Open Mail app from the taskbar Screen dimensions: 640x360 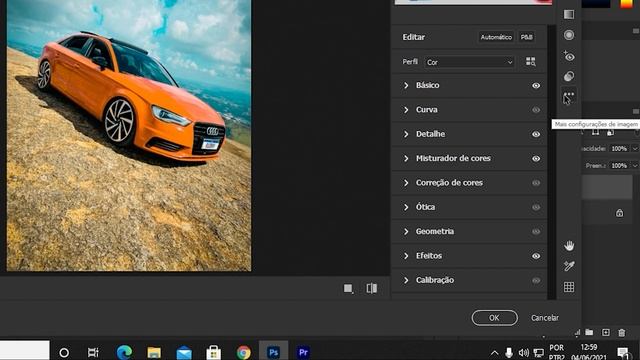[184, 352]
